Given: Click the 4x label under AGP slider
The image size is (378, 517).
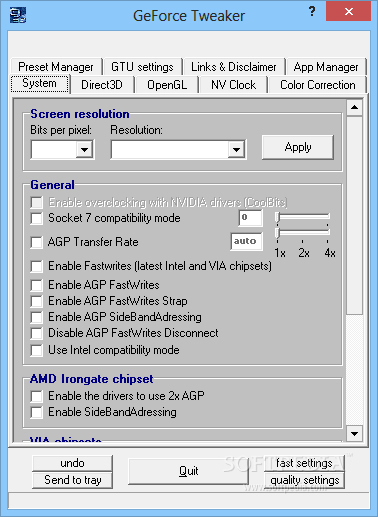Looking at the screenshot, I should tap(330, 253).
